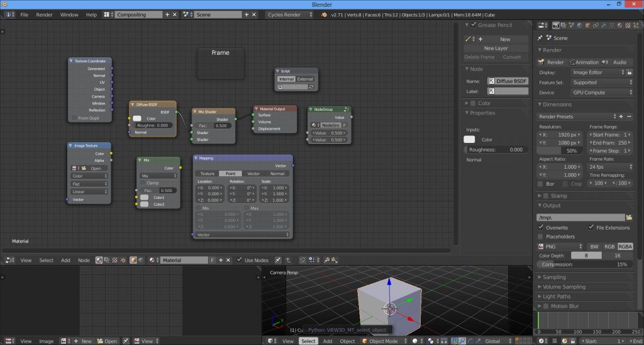Screen dimensions: 644x345
Task: Click New Layer in Grease Pencil panel
Action: [x=496, y=48]
